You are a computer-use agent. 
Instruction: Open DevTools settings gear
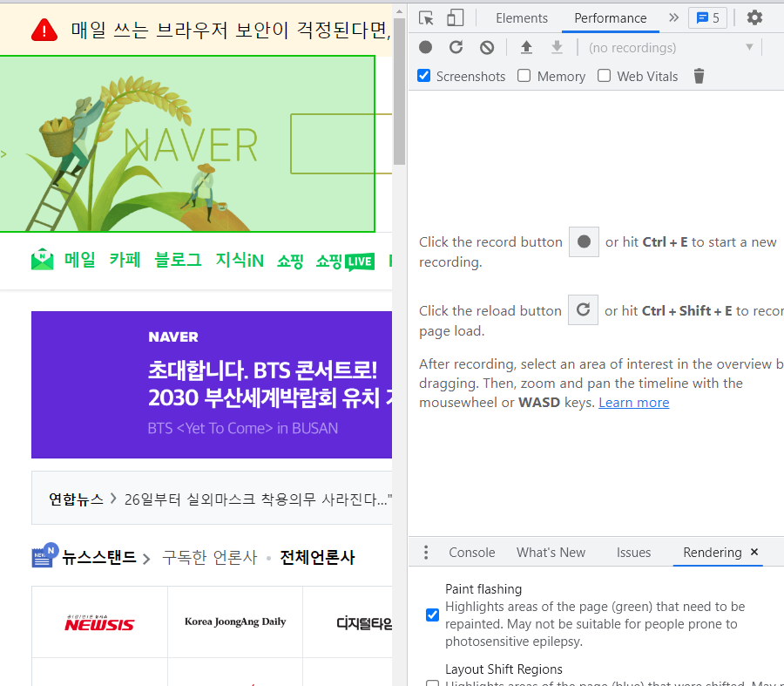(754, 18)
